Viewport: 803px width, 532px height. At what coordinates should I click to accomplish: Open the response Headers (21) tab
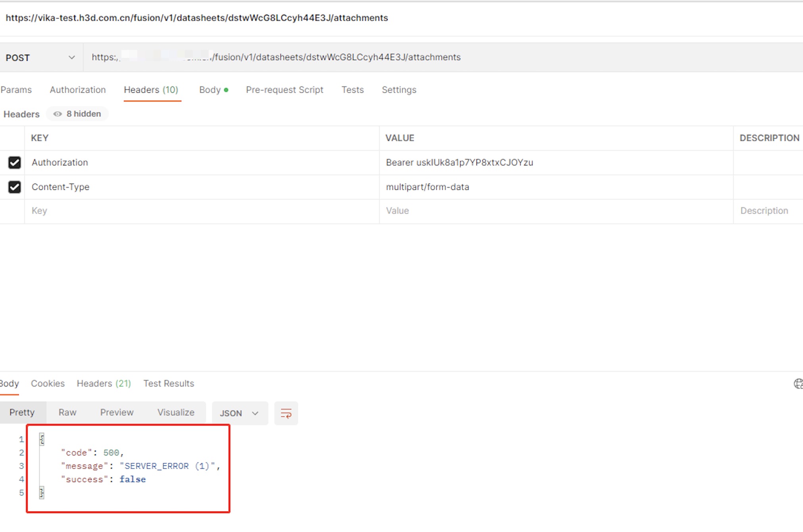click(104, 384)
